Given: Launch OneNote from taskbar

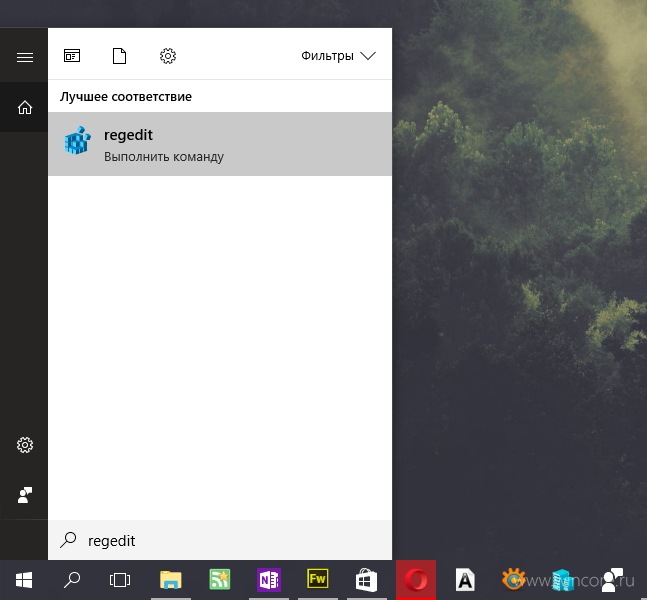Looking at the screenshot, I should [269, 580].
